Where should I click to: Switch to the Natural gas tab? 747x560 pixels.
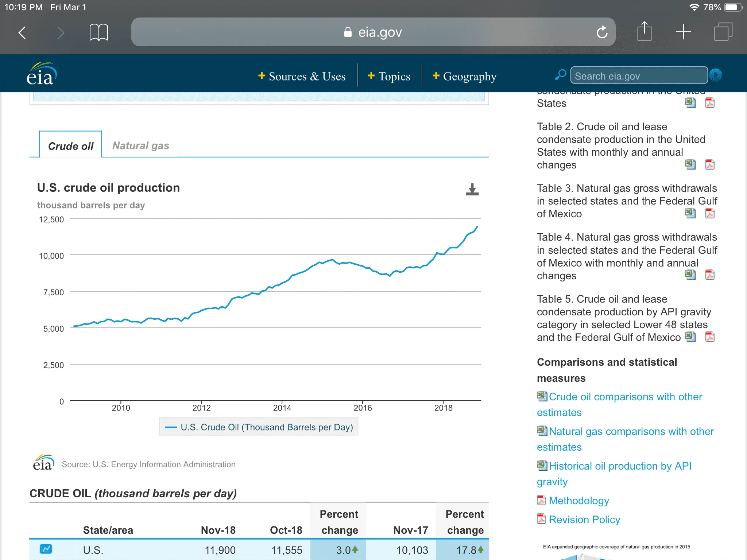pyautogui.click(x=141, y=145)
